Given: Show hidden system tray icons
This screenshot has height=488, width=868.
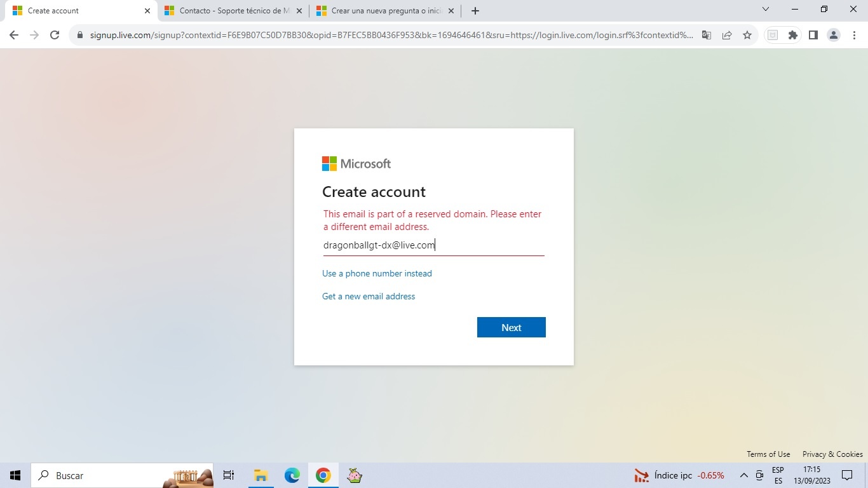Looking at the screenshot, I should 743,475.
